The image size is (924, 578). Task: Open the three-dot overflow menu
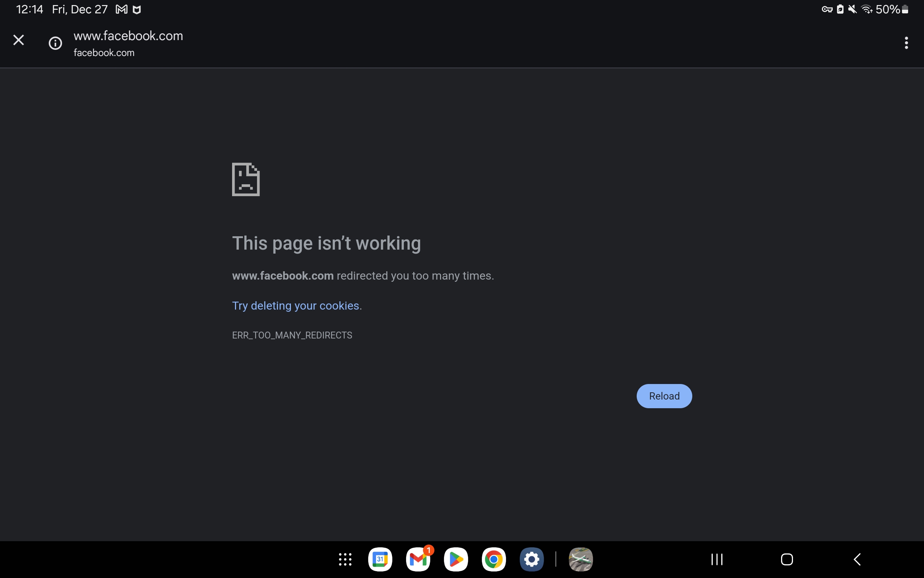906,43
